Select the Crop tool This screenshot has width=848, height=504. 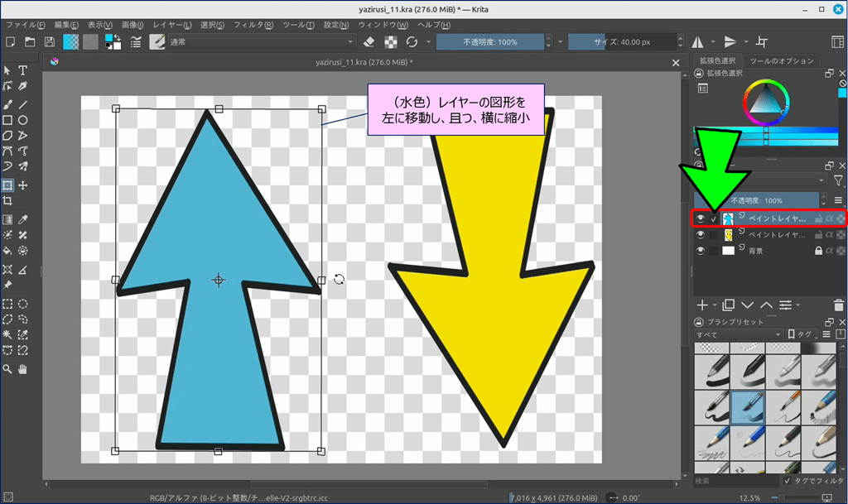(7, 201)
